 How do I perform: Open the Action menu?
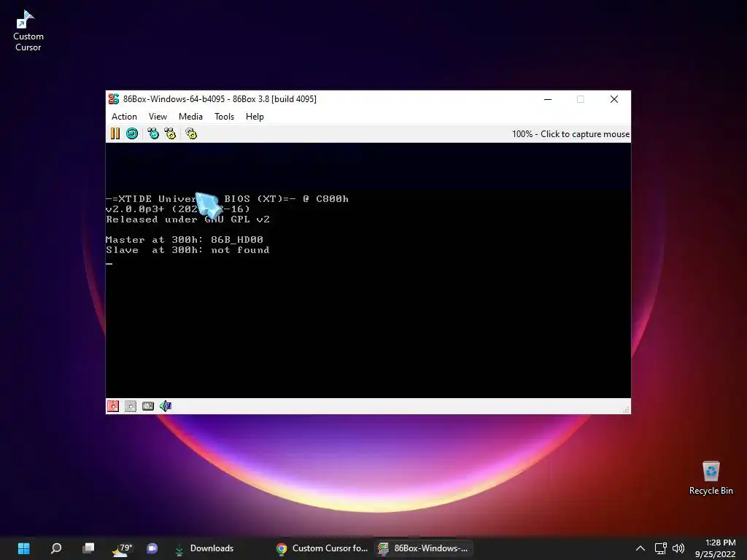pos(124,117)
